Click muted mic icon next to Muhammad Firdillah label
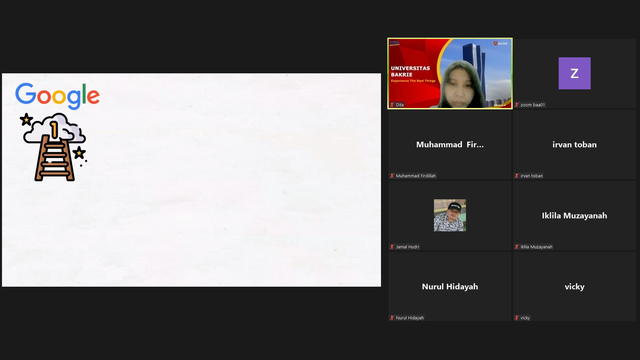640x360 pixels. 392,176
